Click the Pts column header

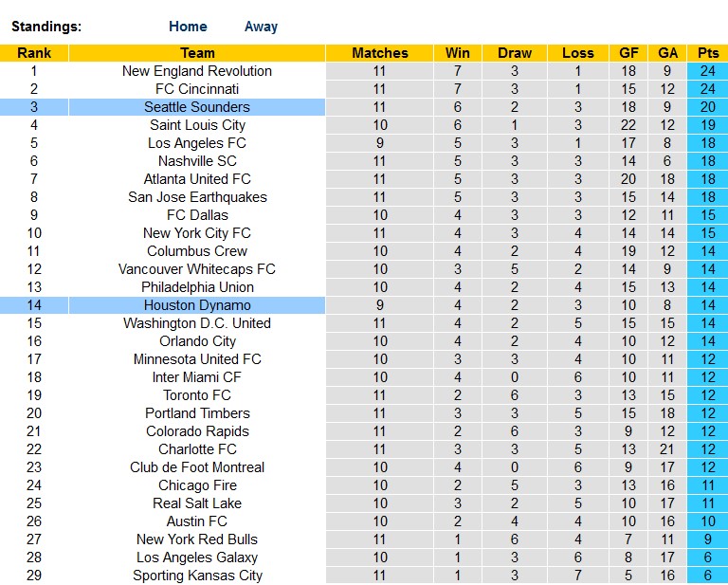[x=708, y=53]
